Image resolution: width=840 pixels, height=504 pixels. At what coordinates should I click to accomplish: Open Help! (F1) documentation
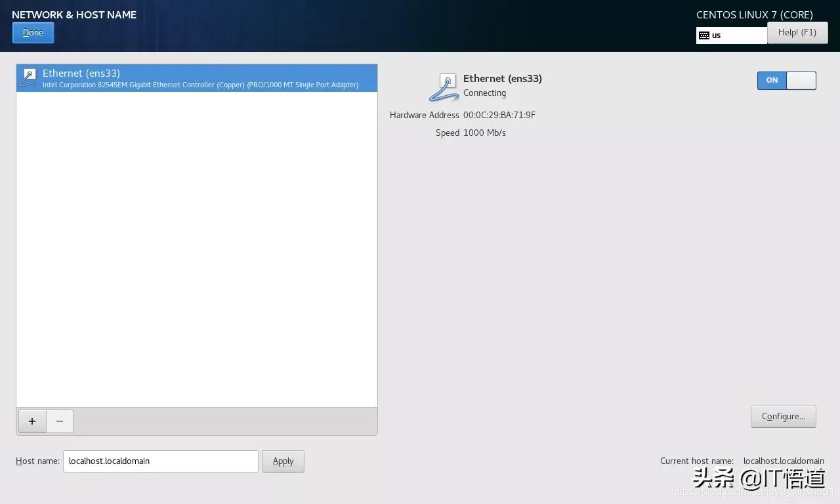[797, 32]
